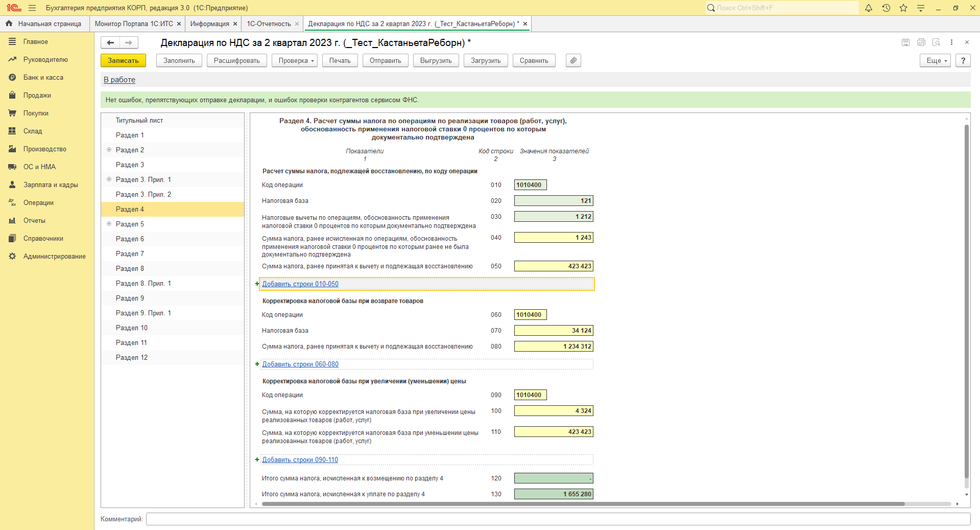980x530 pixels.
Task: Go back with the left arrow button
Action: [x=110, y=42]
